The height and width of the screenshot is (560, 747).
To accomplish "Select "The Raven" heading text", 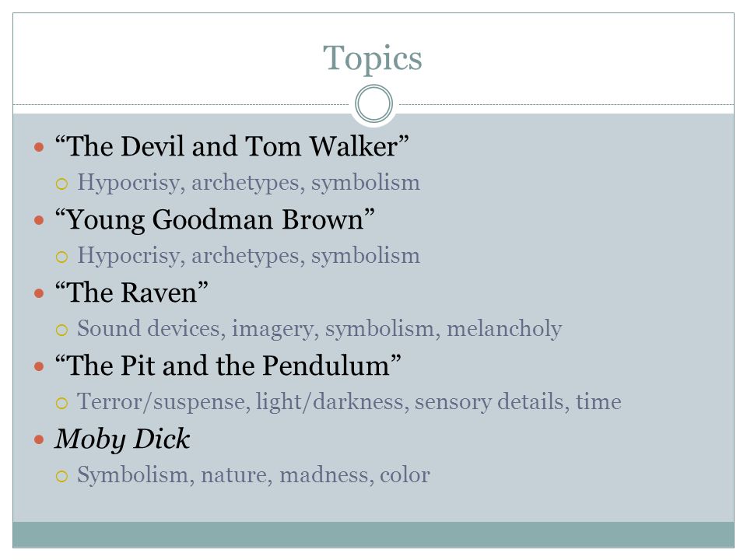I will 132,292.
